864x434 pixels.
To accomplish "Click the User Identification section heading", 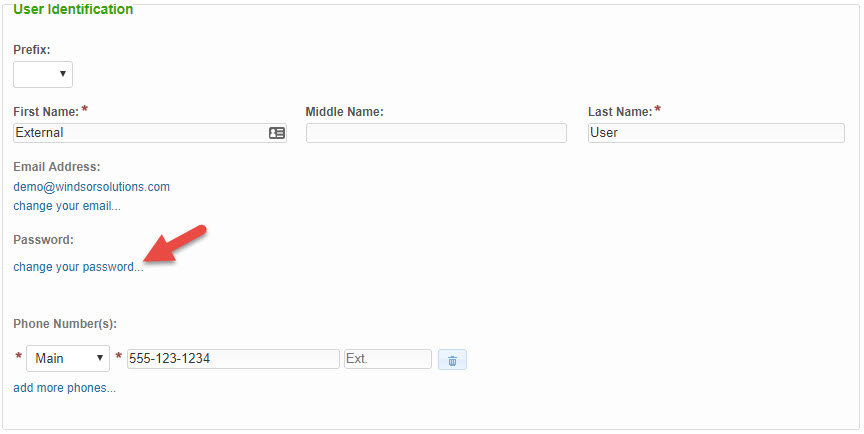I will [x=73, y=9].
